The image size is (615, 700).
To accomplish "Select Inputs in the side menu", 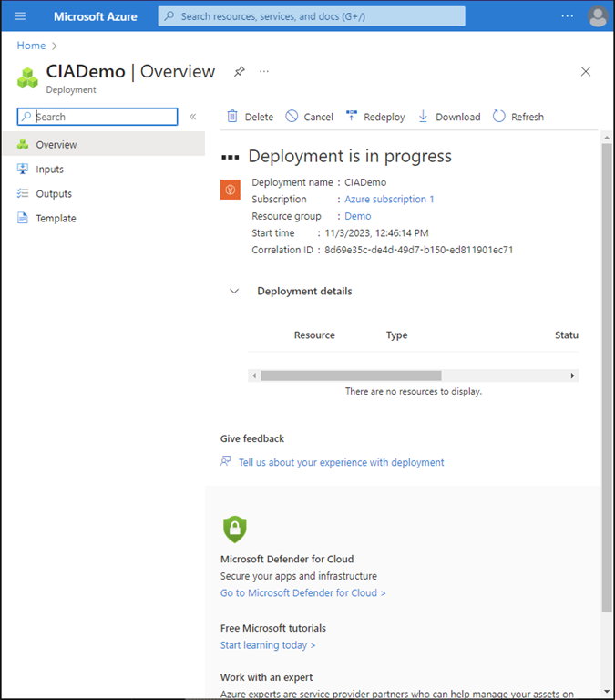I will click(x=50, y=170).
